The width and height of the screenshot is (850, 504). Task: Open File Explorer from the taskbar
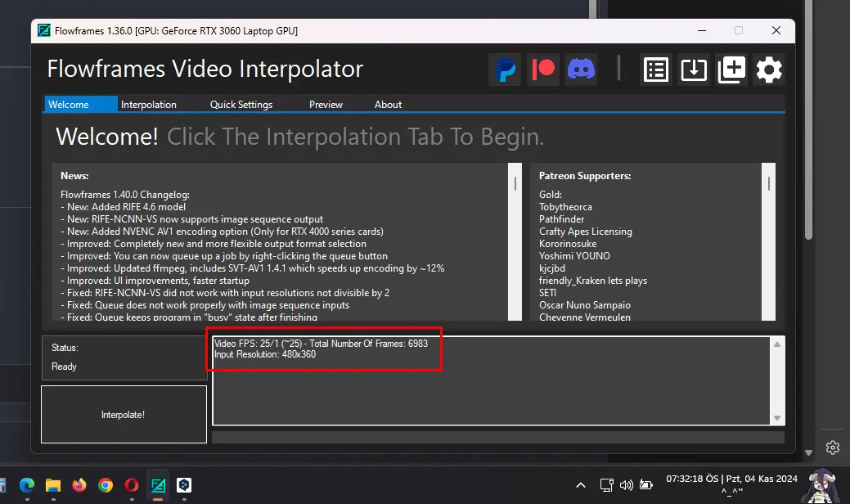(53, 485)
